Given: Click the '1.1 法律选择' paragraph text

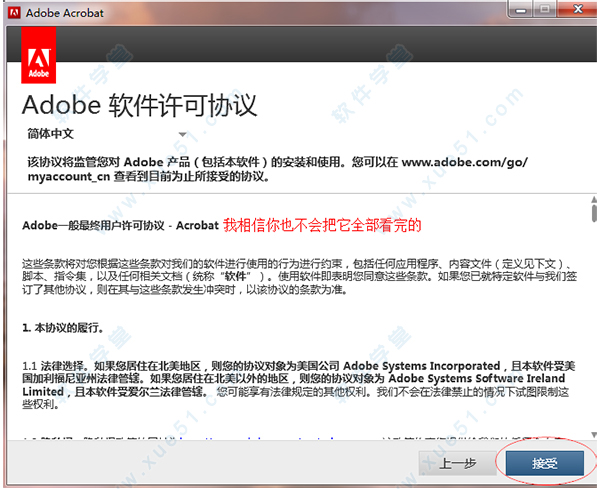Looking at the screenshot, I should coord(299,385).
